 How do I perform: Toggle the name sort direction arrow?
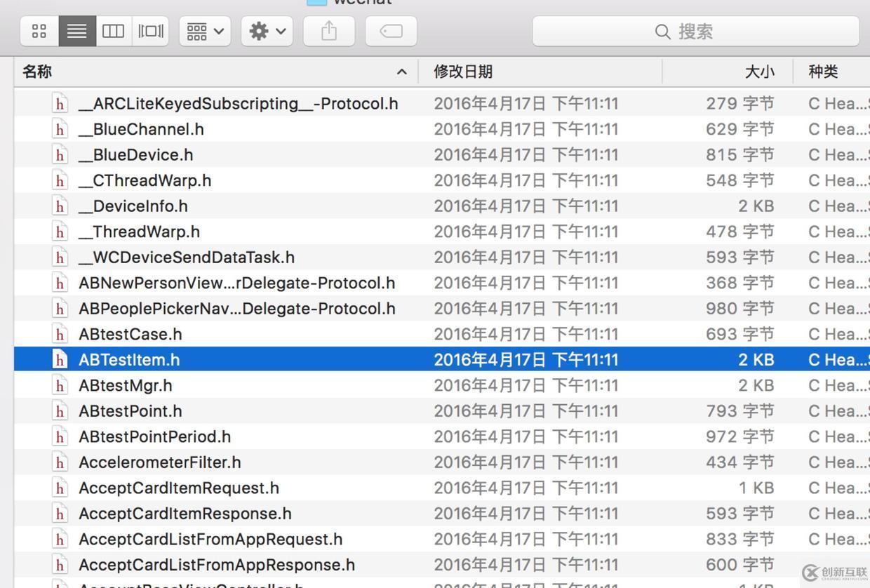(x=402, y=72)
